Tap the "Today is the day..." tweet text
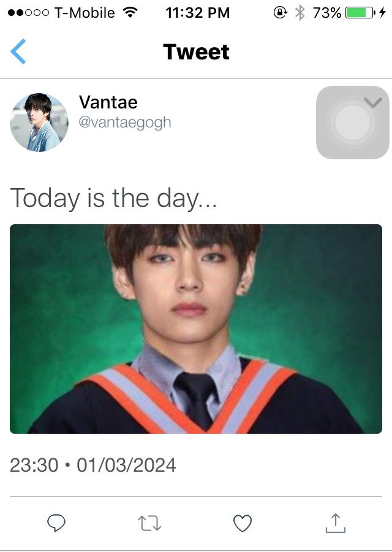The height and width of the screenshot is (552, 392). click(x=114, y=198)
